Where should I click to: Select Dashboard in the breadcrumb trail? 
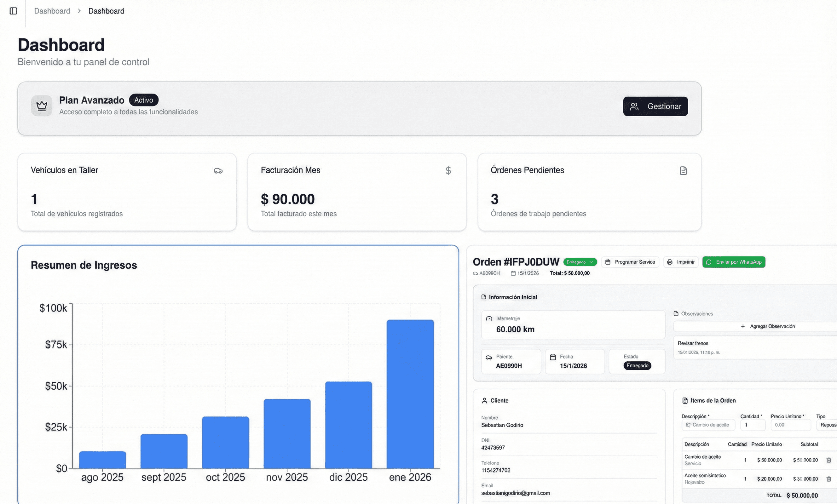52,11
